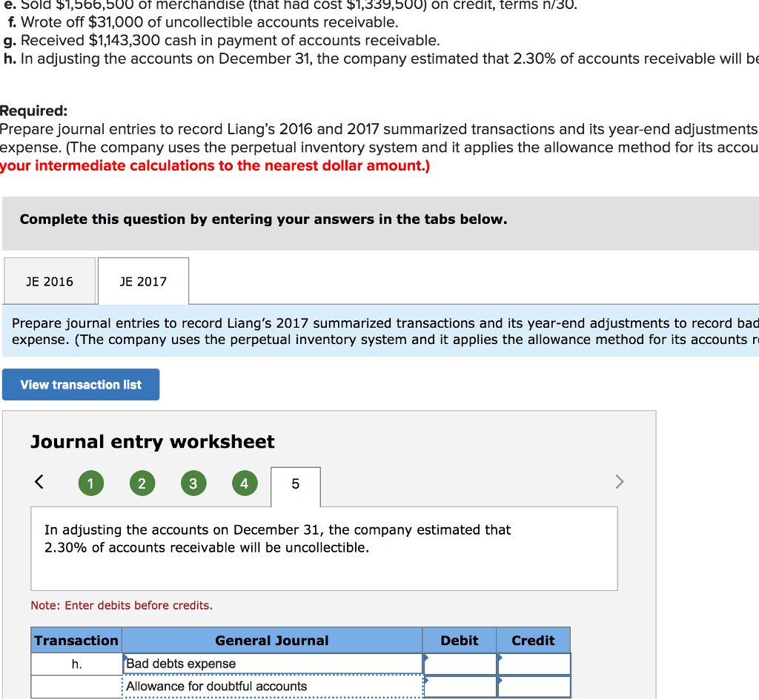Viewport: 759px width, 700px height.
Task: Click View transaction list button
Action: pyautogui.click(x=81, y=384)
